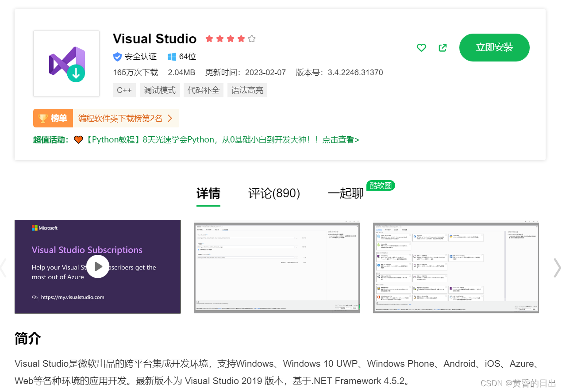Select the 调试模式 tag
Screen dimensions: 562x392
coord(160,90)
